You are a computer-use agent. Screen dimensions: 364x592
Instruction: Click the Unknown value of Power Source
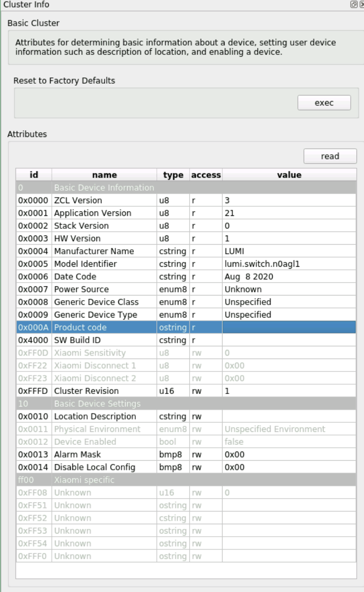(x=289, y=289)
